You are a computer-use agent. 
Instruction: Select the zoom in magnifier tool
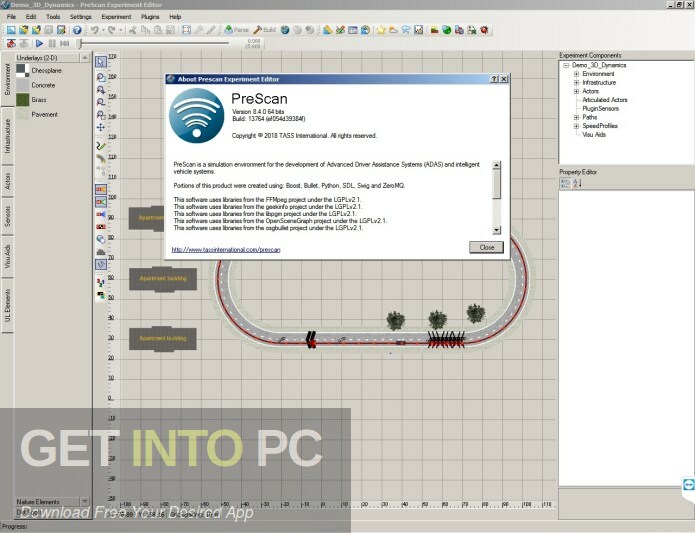click(101, 89)
